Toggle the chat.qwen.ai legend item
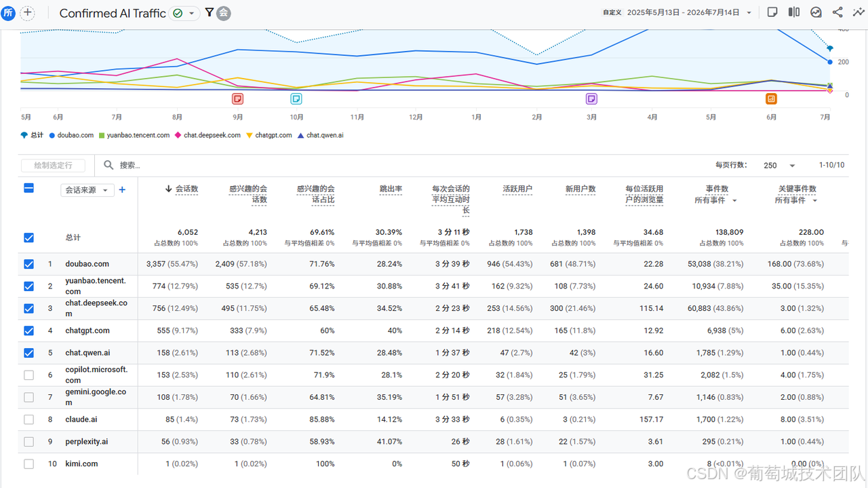 pyautogui.click(x=320, y=135)
